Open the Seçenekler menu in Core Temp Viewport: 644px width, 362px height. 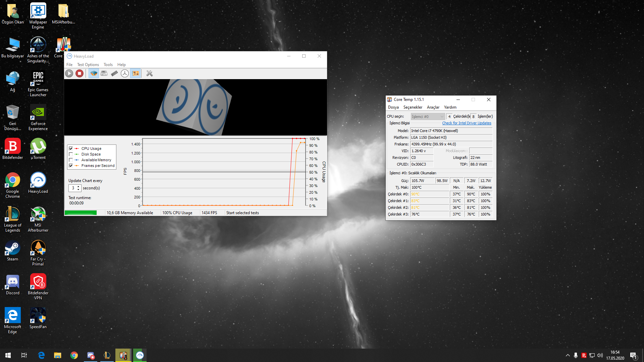[x=413, y=107]
